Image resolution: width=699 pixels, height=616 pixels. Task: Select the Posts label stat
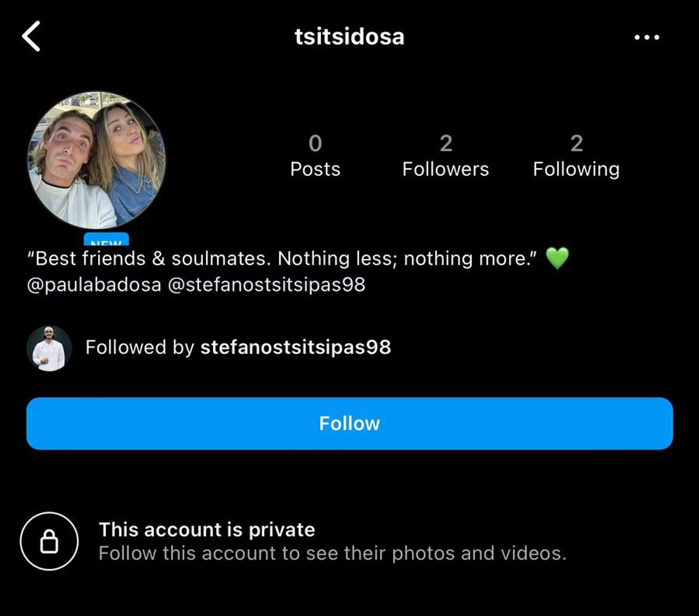point(315,169)
